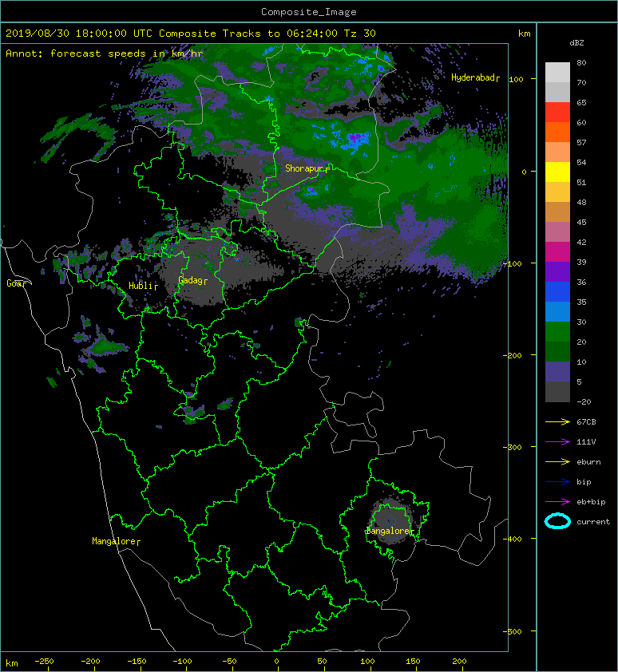Click the '67CB' legend label
The width and height of the screenshot is (618, 672).
586,422
